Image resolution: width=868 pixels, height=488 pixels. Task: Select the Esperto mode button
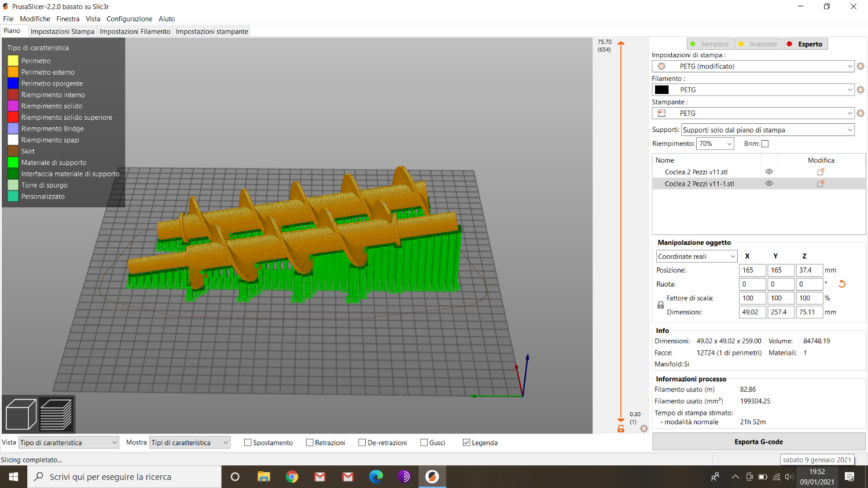tap(806, 44)
